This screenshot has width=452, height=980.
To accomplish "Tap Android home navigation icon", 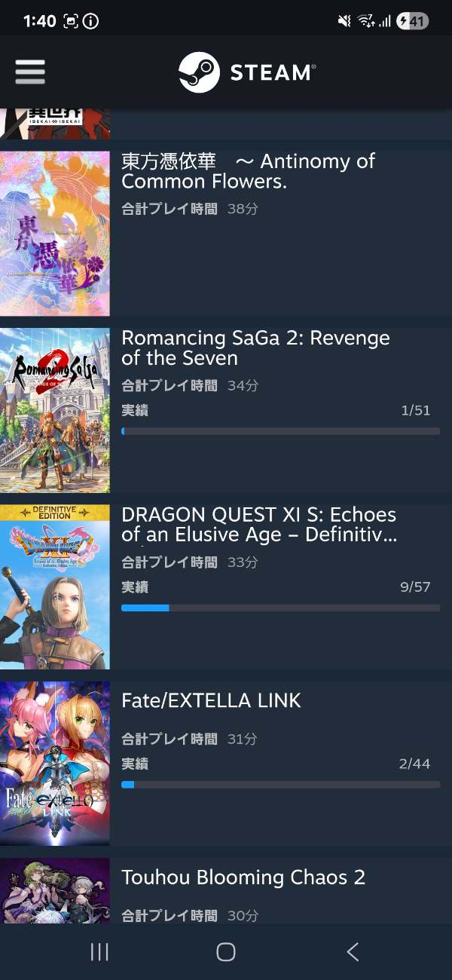I will coord(226,952).
